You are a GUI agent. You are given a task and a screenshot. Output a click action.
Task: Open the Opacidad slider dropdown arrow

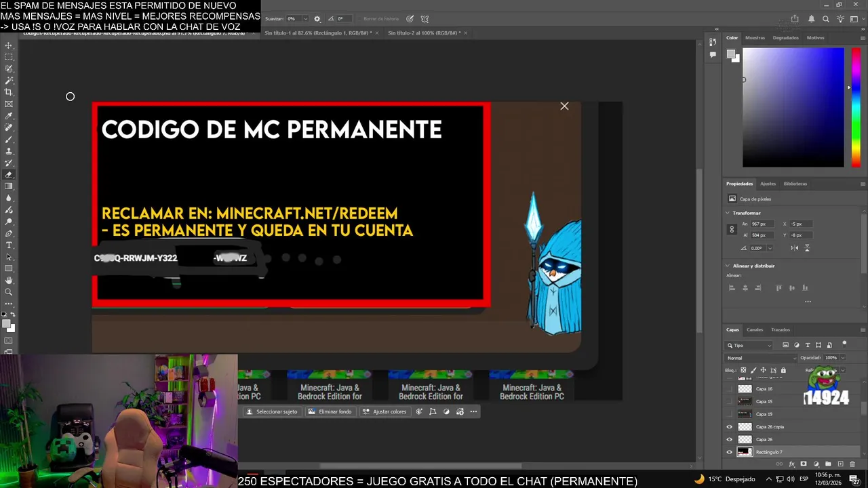tap(842, 358)
